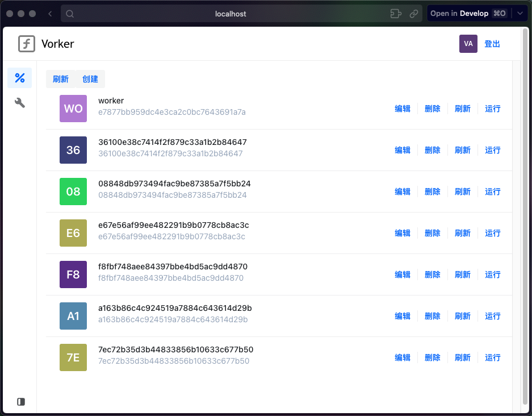Open the wrench settings sidebar icon
Viewport: 532px width, 416px height.
pyautogui.click(x=19, y=103)
